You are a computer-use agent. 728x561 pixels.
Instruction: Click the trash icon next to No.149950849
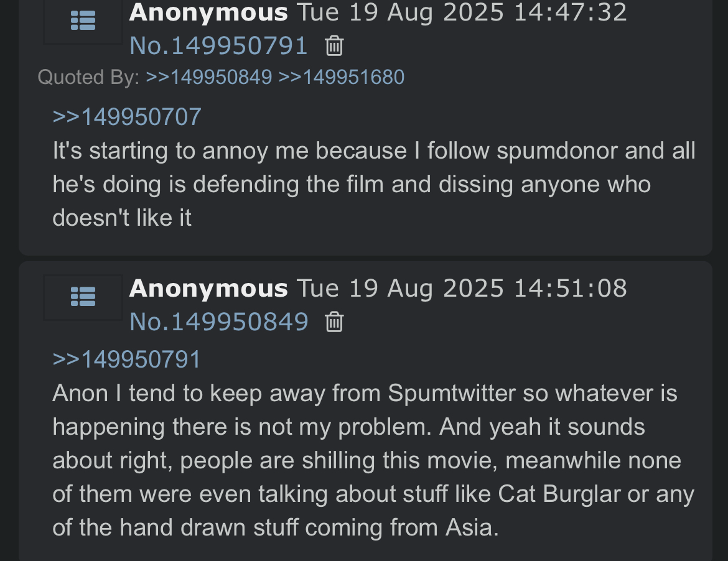tap(334, 322)
